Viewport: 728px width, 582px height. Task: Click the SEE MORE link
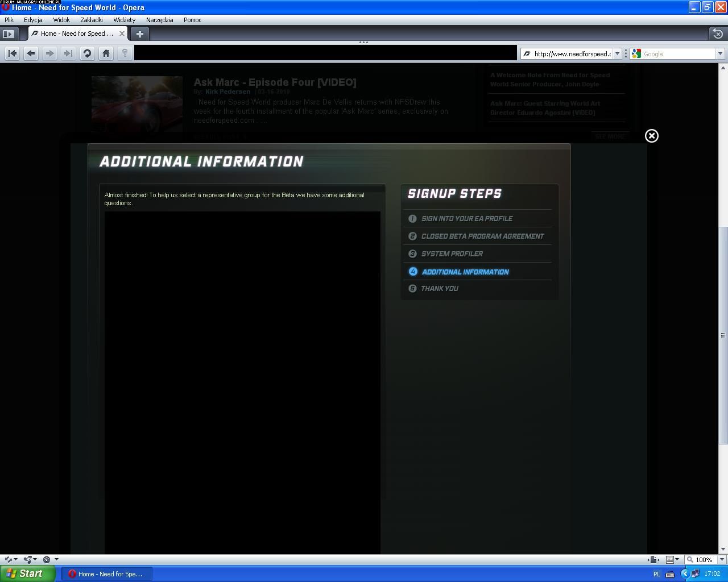pyautogui.click(x=610, y=136)
